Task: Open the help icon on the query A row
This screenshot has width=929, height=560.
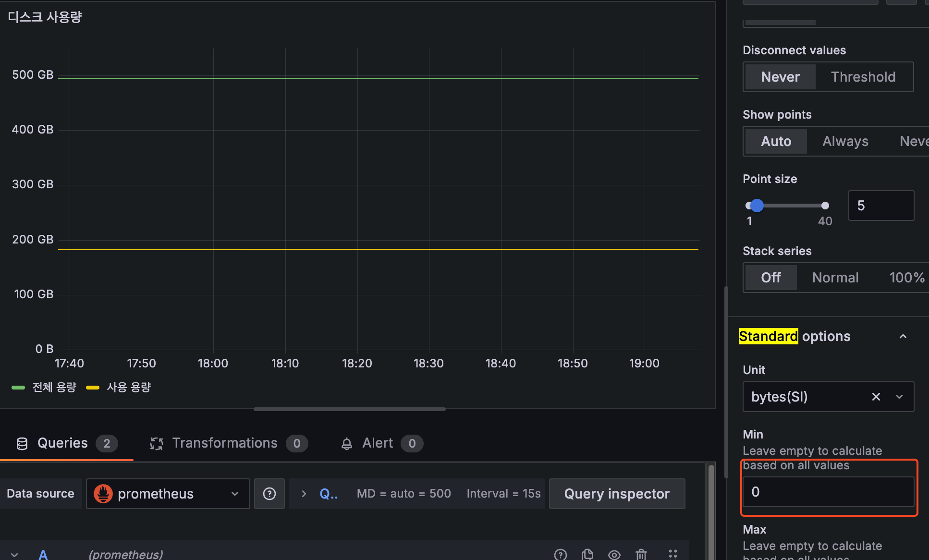Action: [560, 554]
